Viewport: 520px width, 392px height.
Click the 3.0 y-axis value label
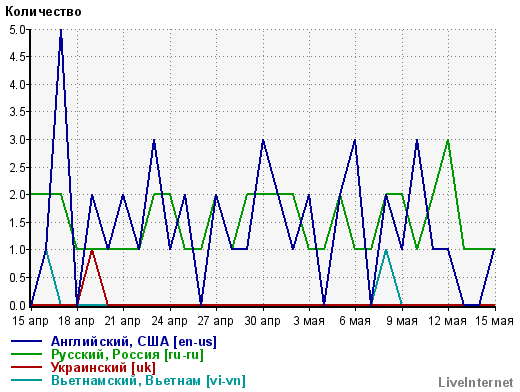tap(17, 140)
